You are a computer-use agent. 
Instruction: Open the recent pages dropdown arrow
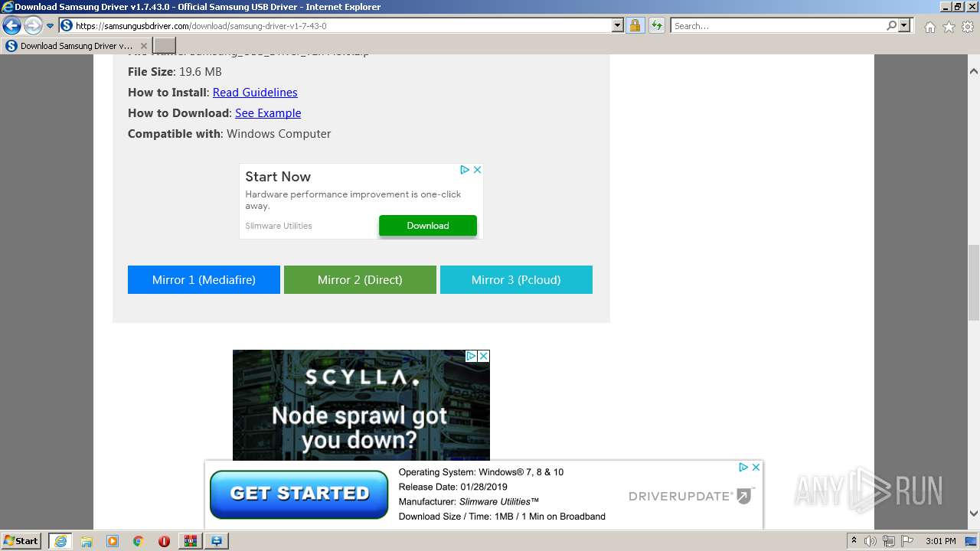click(x=51, y=26)
